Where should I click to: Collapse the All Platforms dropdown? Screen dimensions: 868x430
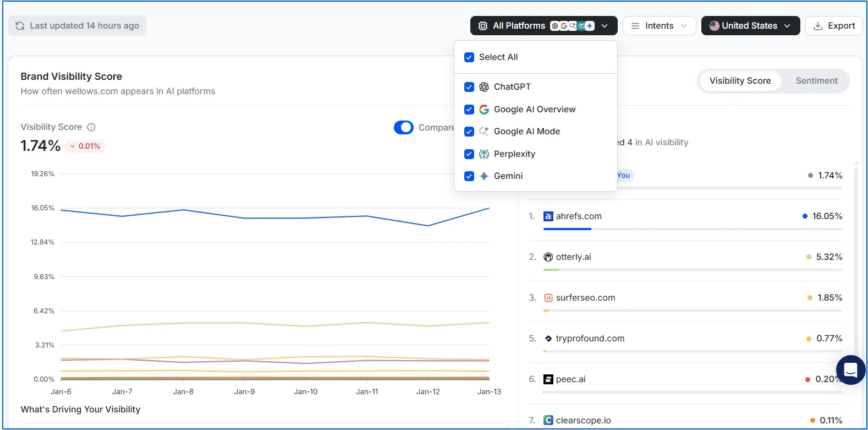tap(543, 26)
